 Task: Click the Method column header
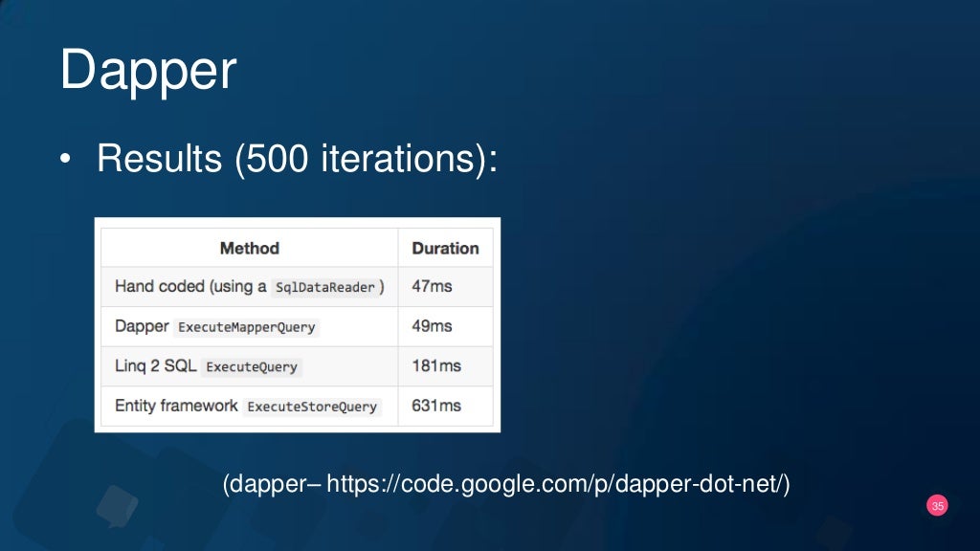(x=250, y=248)
